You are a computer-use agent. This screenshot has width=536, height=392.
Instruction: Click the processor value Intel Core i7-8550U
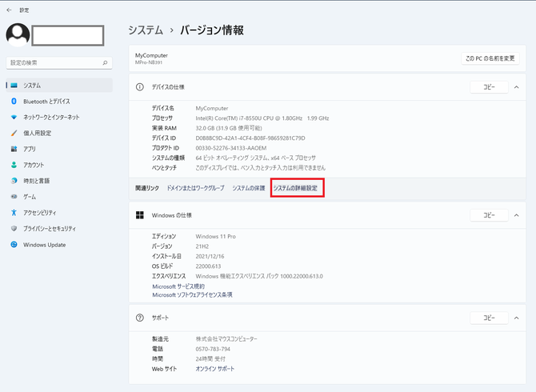(262, 118)
